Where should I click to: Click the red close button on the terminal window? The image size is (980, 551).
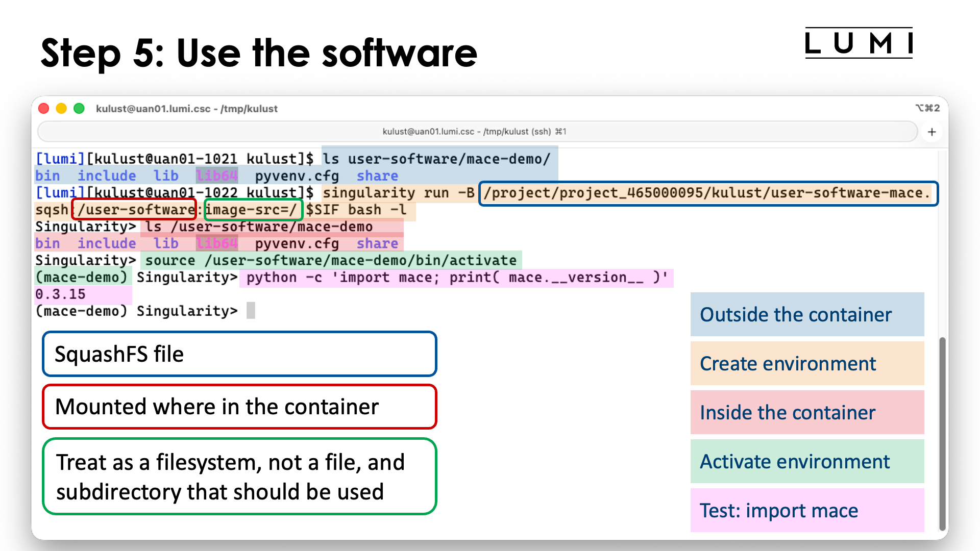[44, 108]
